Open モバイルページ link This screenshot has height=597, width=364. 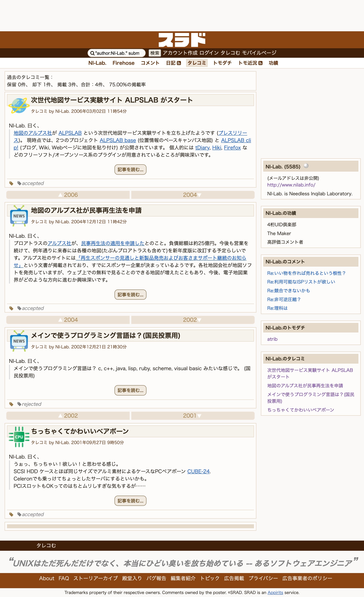click(x=259, y=53)
